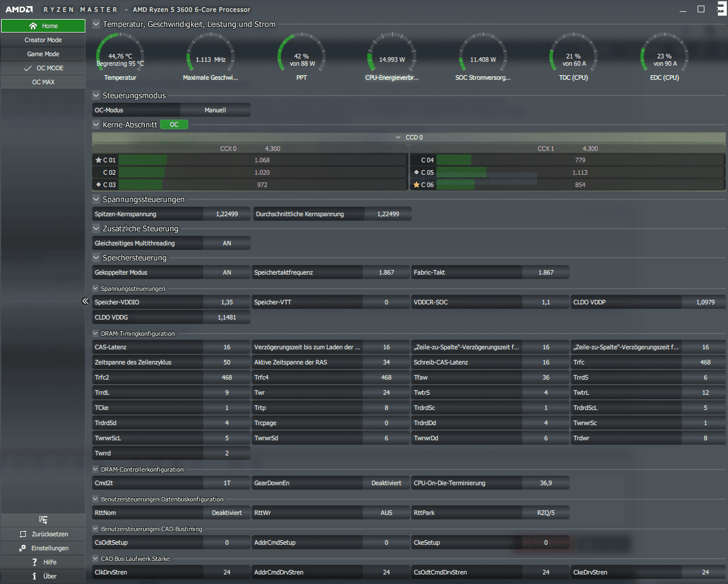Click the dot icon on core C 03
Screen dimensions: 728x584
[98, 184]
